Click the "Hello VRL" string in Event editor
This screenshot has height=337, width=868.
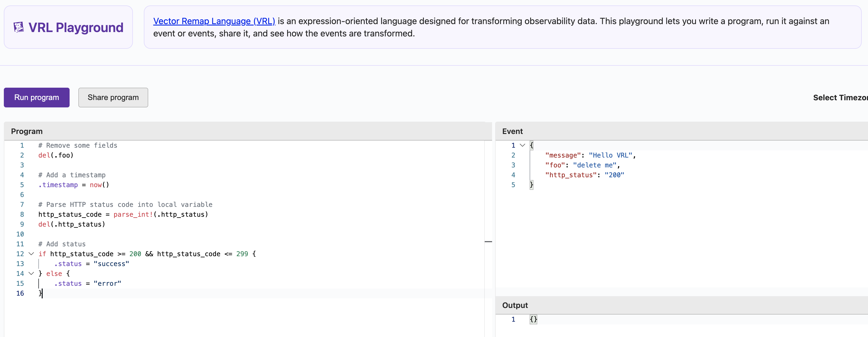pyautogui.click(x=610, y=155)
